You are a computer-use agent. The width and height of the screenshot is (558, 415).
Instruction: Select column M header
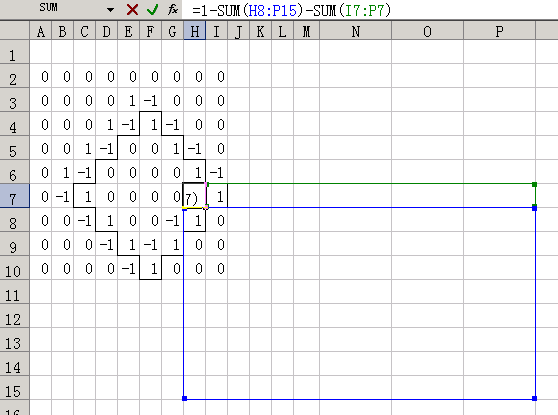point(306,31)
